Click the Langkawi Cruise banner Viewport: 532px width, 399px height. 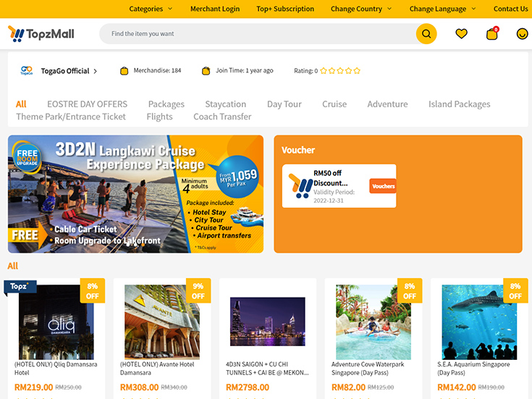[136, 194]
